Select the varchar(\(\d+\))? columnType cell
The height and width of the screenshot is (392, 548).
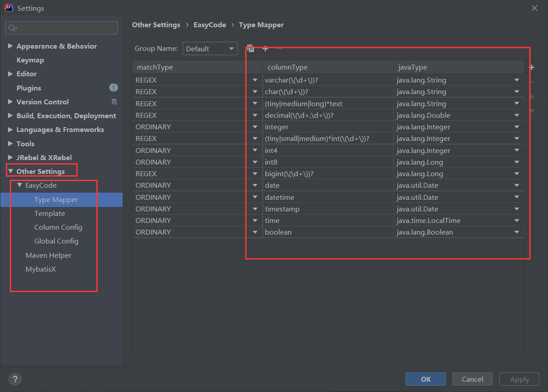(328, 80)
